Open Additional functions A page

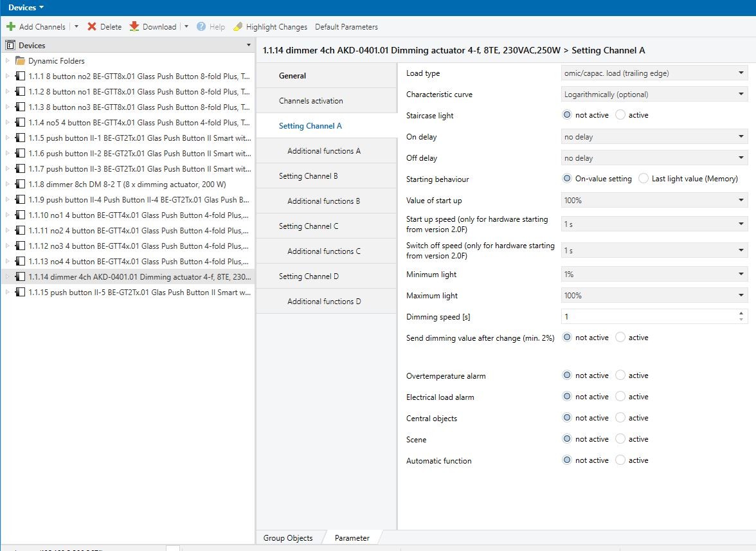[x=323, y=151]
